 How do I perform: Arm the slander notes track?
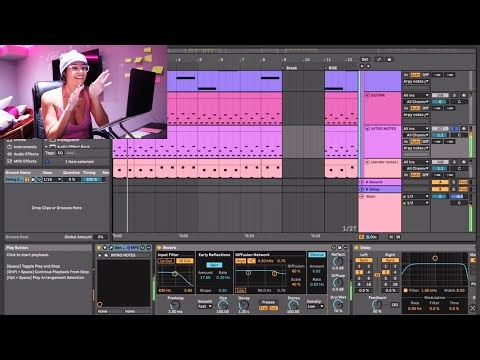[464, 162]
